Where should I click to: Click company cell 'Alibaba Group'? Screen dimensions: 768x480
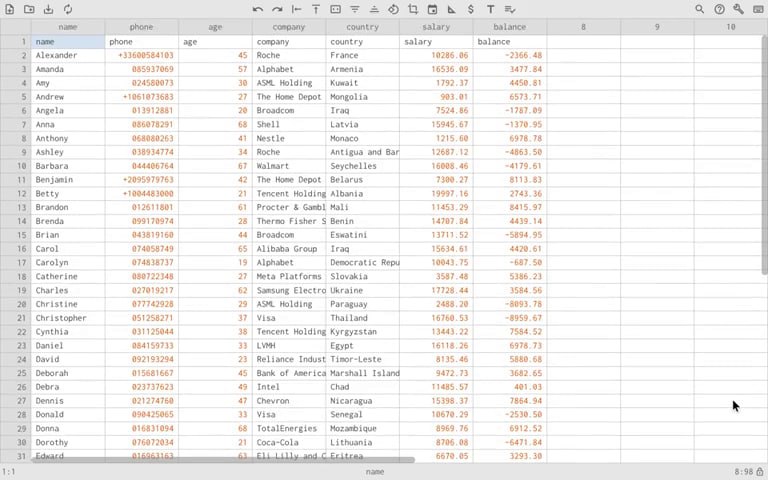pyautogui.click(x=289, y=249)
